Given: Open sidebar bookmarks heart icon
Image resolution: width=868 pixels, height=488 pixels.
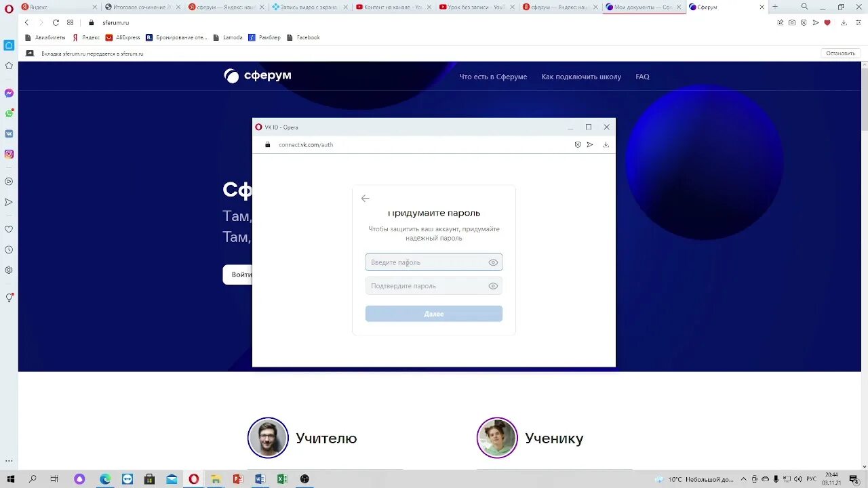Looking at the screenshot, I should pos(9,229).
